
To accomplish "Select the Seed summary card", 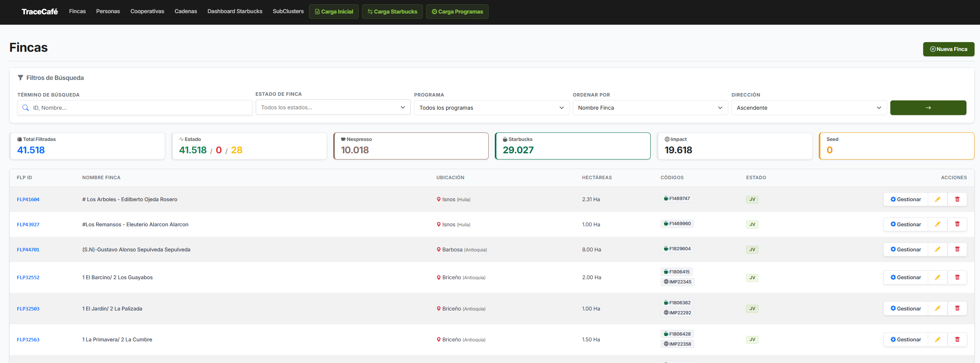I will [x=896, y=146].
